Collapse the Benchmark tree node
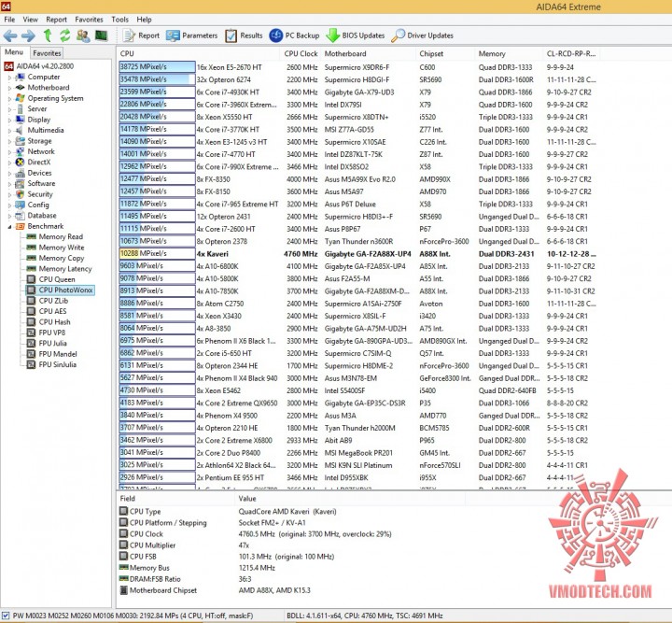 pos(10,226)
